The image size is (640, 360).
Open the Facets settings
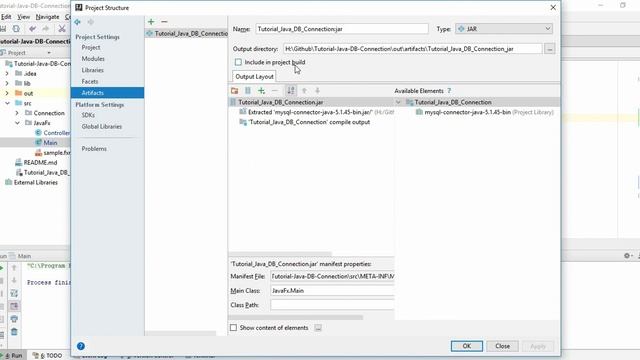tap(89, 82)
